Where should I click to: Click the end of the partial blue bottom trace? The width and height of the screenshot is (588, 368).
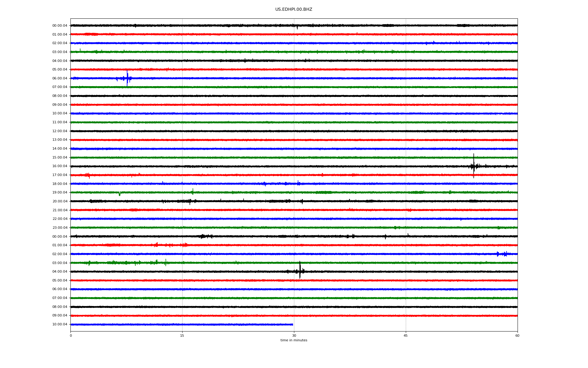pyautogui.click(x=292, y=324)
